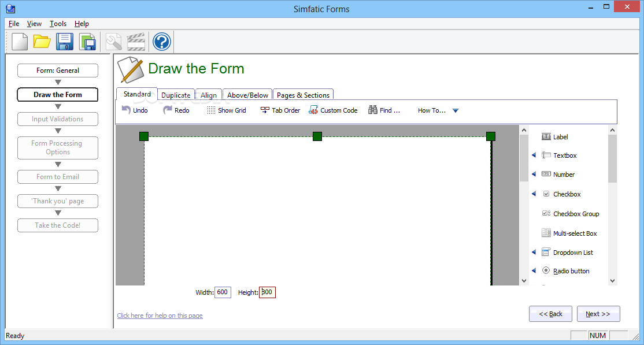The height and width of the screenshot is (345, 644).
Task: Click the Width input field
Action: click(x=223, y=292)
